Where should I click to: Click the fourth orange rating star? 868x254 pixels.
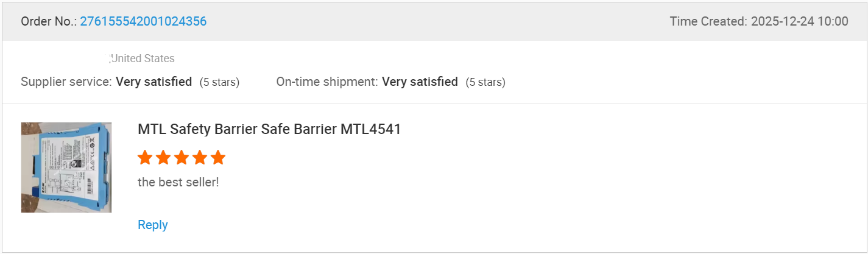pyautogui.click(x=200, y=158)
